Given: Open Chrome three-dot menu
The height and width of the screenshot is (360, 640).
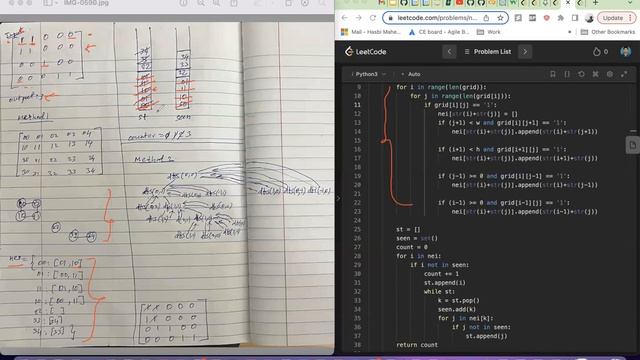Looking at the screenshot, I should click(x=631, y=18).
